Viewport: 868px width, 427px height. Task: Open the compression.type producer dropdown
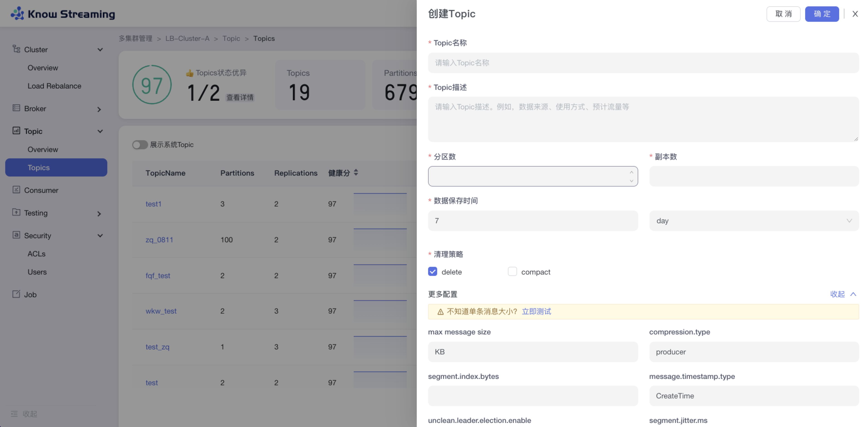754,352
